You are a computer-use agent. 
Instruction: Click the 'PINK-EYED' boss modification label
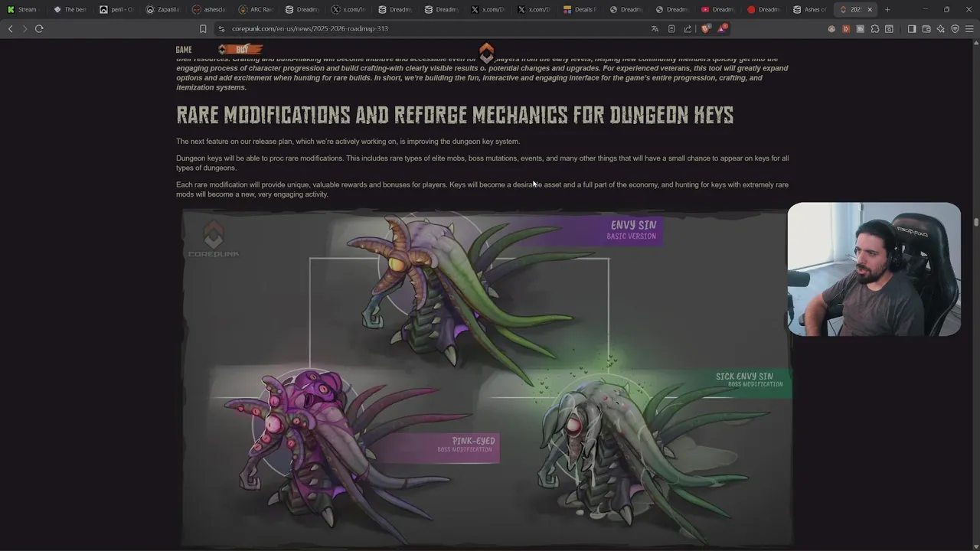tap(465, 445)
